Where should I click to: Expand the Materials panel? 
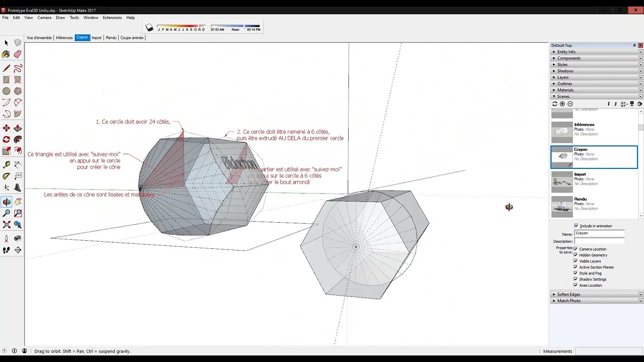click(x=594, y=90)
